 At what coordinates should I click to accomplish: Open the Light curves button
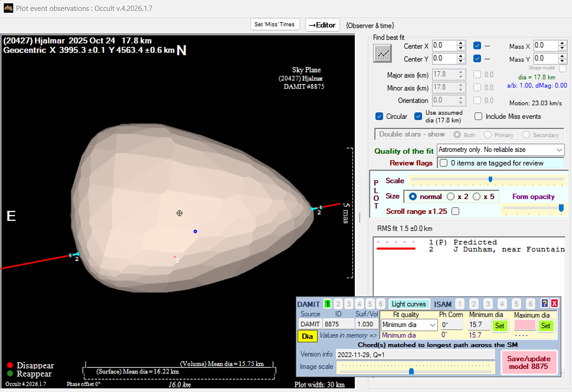coord(409,304)
